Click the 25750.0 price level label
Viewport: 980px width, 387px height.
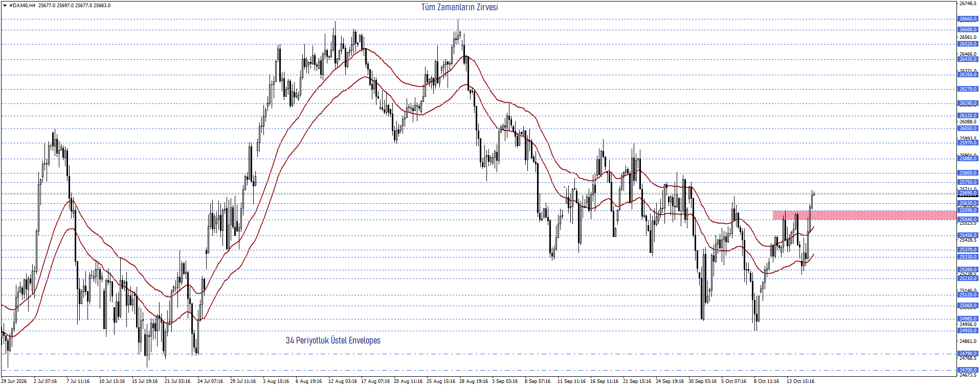pos(968,182)
